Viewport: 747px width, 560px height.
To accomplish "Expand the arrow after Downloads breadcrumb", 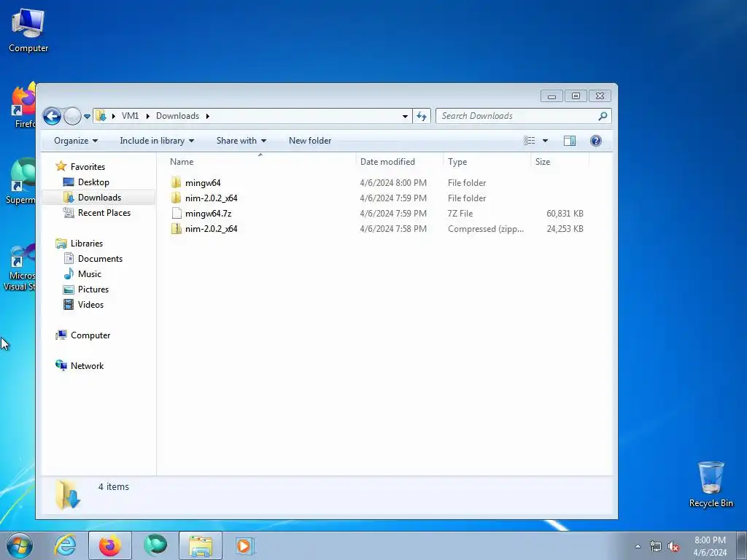I will (208, 116).
